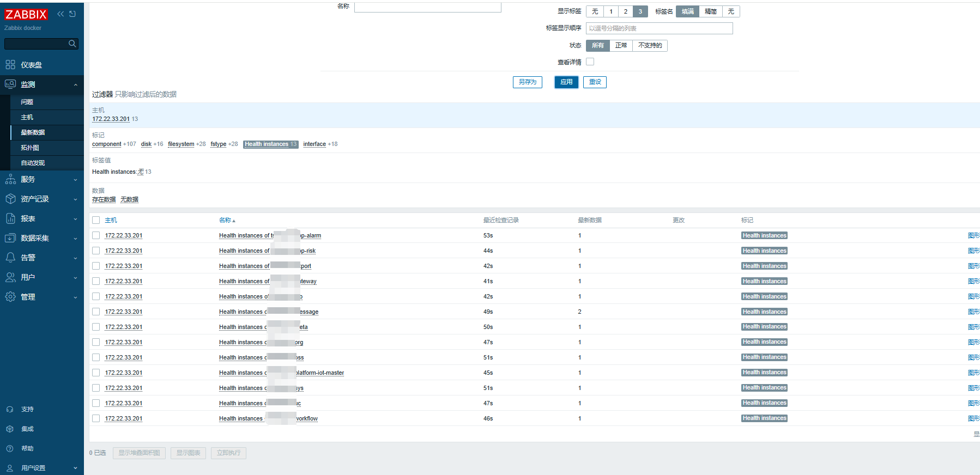Filter by the interface tag link
This screenshot has width=980, height=475.
point(314,144)
